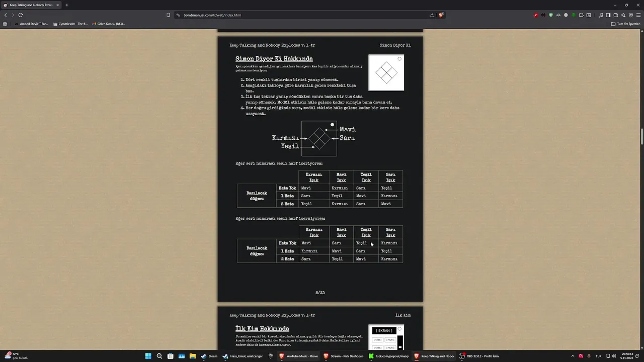
Task: Open Hass_Umut Steam chat taskbar window
Action: coord(243,356)
